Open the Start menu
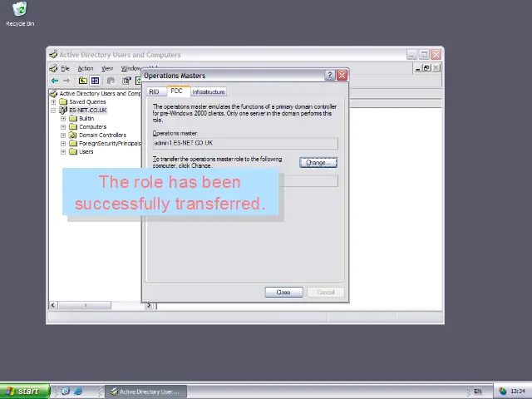This screenshot has height=399, width=532. [25, 392]
